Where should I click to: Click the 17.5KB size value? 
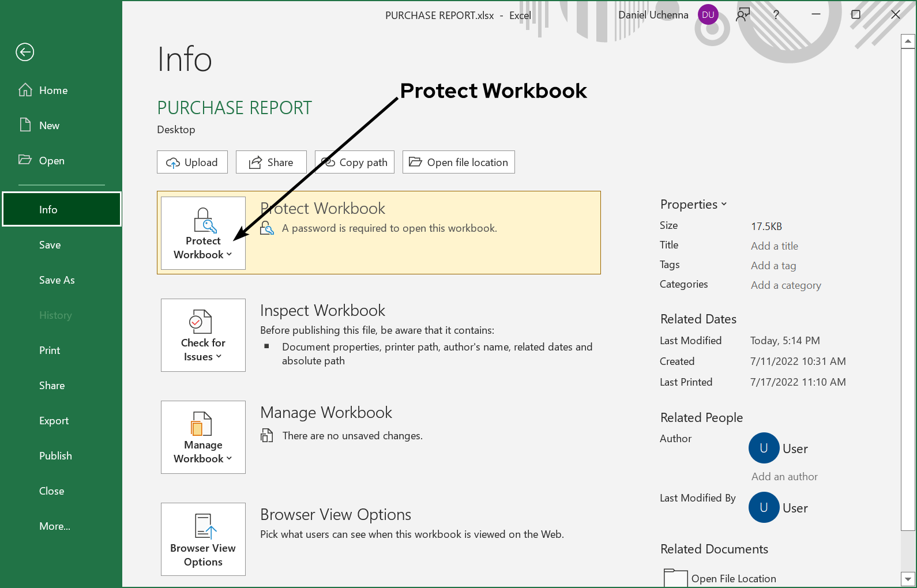pyautogui.click(x=766, y=227)
